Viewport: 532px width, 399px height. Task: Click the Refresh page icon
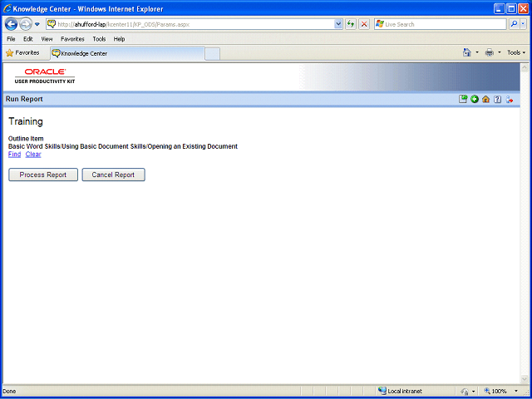coord(351,24)
